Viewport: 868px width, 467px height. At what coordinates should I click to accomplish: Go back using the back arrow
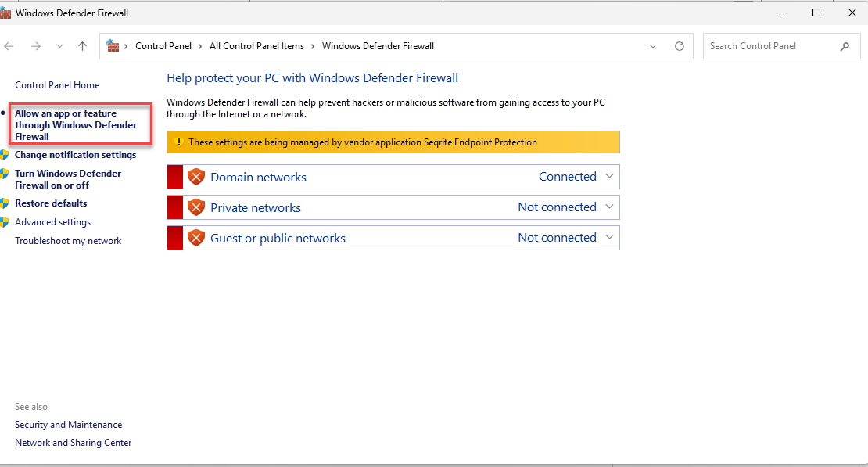[x=9, y=46]
